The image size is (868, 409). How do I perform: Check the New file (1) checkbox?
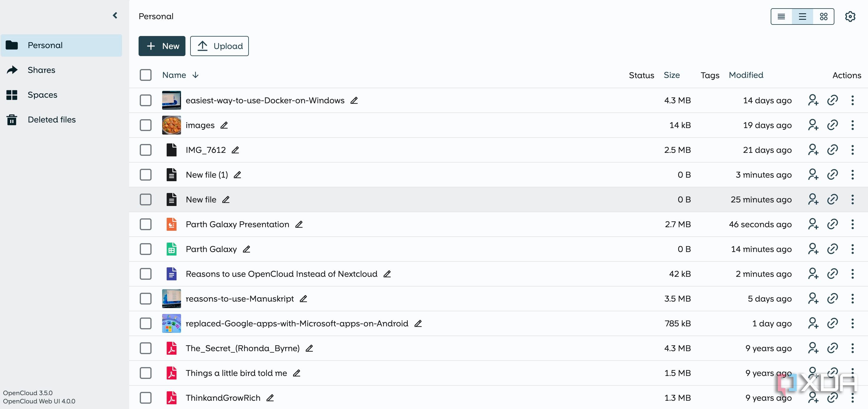tap(146, 175)
